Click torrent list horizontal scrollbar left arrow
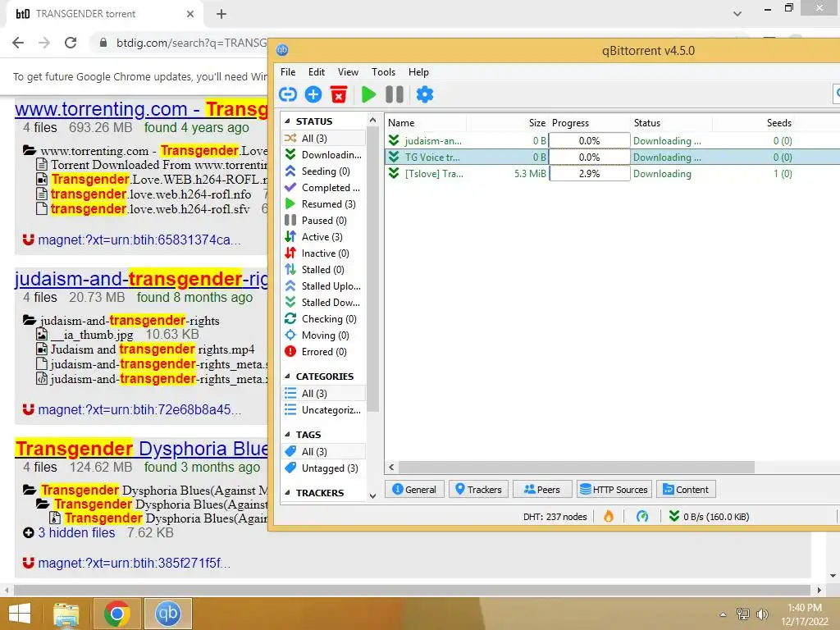Screen dimensions: 840x630 [391, 467]
